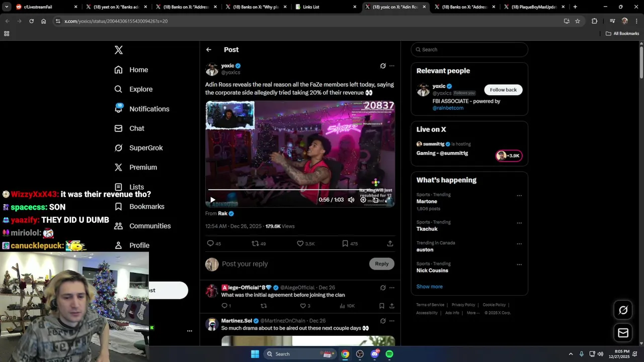This screenshot has height=362, width=644.
Task: Switch to Links List browser tab
Action: 327,7
